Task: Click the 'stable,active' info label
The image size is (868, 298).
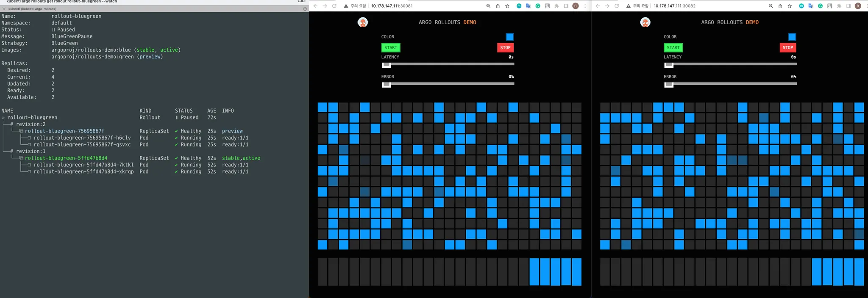Action: coord(241,158)
